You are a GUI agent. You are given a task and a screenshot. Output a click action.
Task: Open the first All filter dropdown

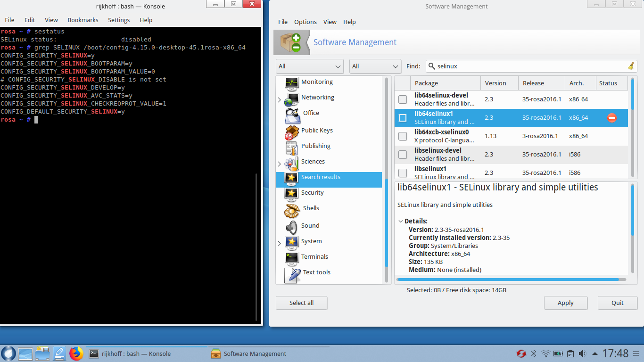click(x=310, y=66)
